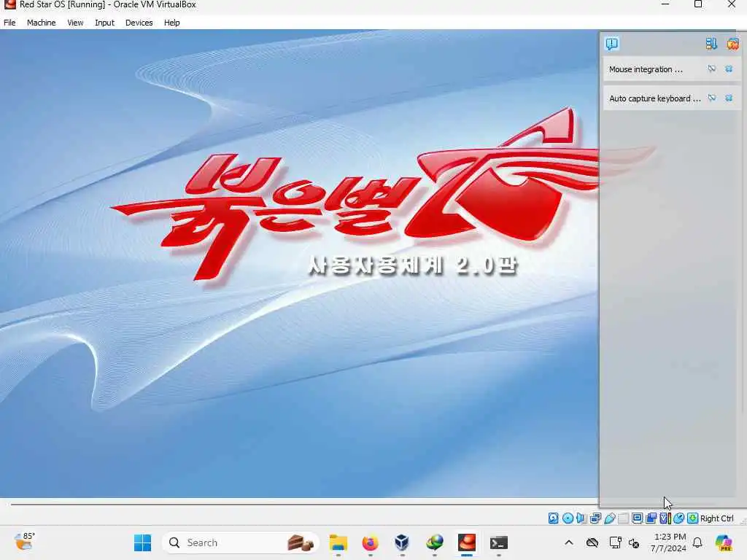Open the Help menu

[172, 23]
